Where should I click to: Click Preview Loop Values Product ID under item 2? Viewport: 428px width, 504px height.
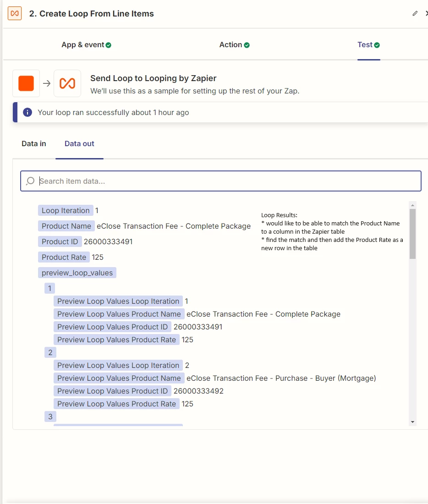pos(113,391)
